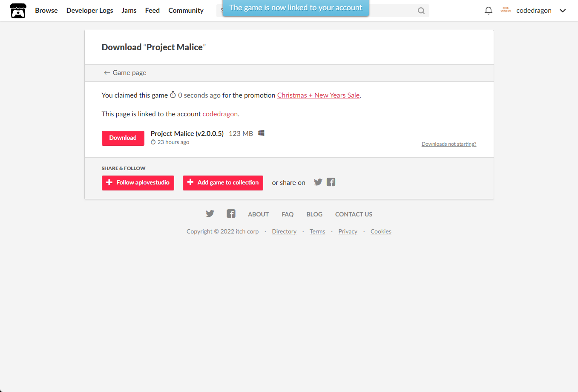578x392 pixels.
Task: Open itch.io Twitter in the footer
Action: coord(210,214)
